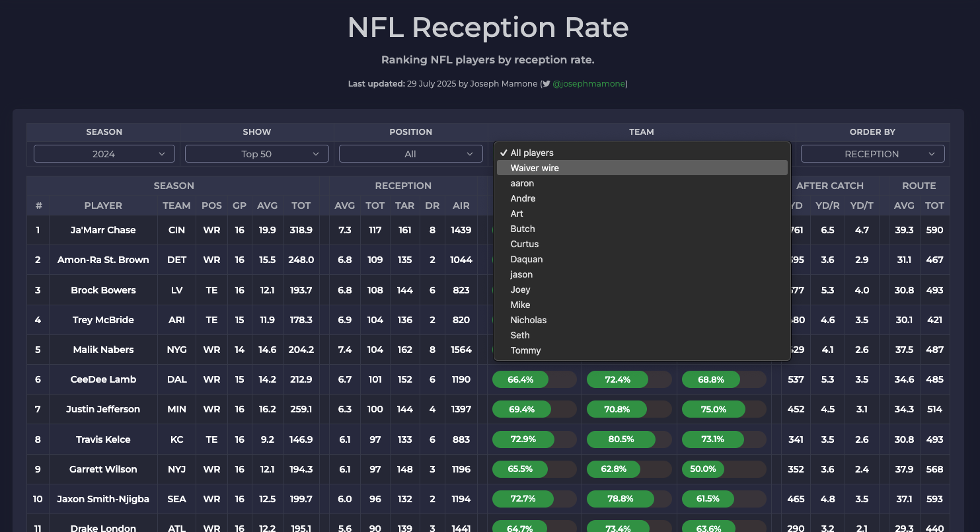Select Seth from the Team list
Viewport: 980px width, 532px height.
642,335
